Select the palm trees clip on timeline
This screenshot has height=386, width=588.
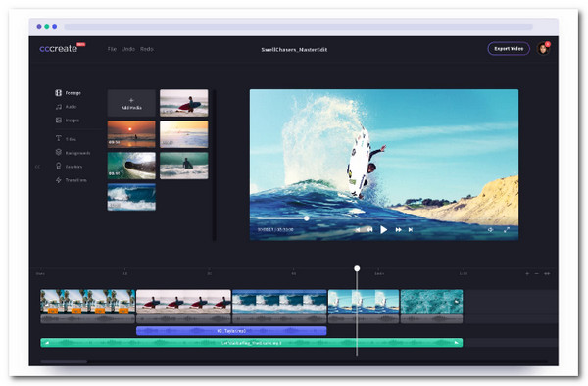point(88,302)
